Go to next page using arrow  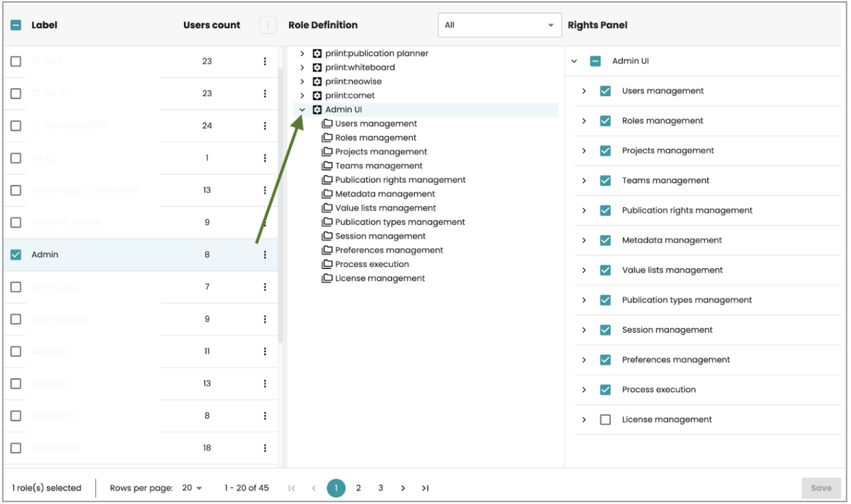pos(403,488)
